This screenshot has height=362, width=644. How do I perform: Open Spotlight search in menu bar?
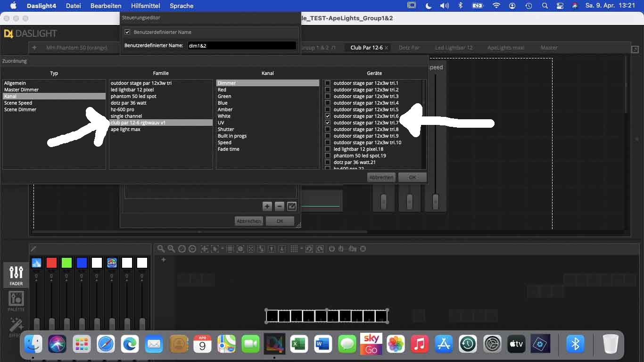545,6
